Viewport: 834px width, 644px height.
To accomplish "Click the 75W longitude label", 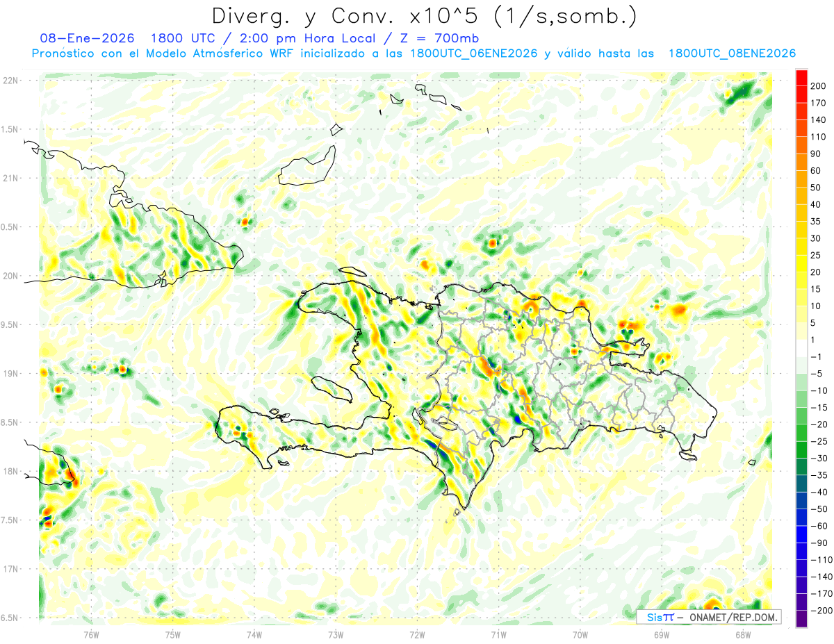I will pos(173,634).
